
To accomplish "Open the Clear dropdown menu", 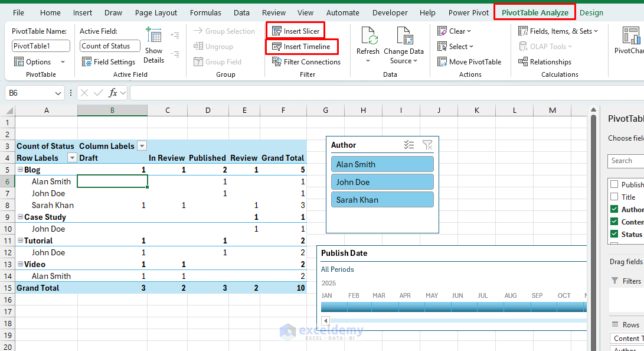I will click(x=455, y=31).
